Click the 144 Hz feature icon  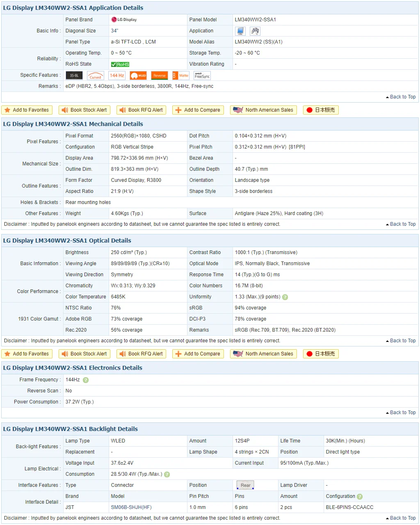(x=117, y=75)
